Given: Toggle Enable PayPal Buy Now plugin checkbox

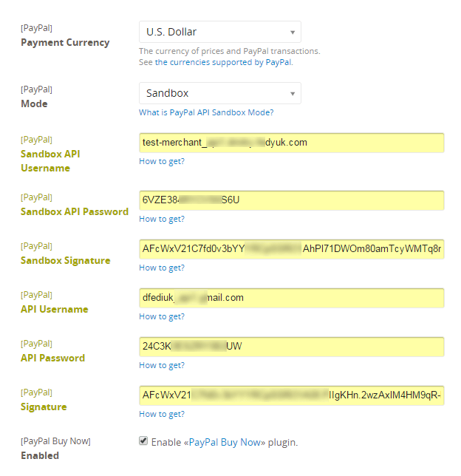Looking at the screenshot, I should [143, 441].
